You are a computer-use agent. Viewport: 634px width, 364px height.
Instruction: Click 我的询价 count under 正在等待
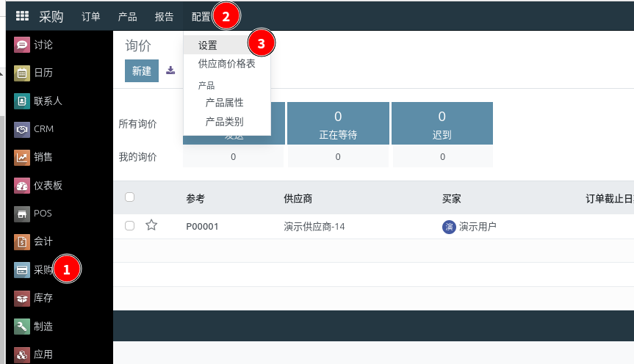(338, 157)
